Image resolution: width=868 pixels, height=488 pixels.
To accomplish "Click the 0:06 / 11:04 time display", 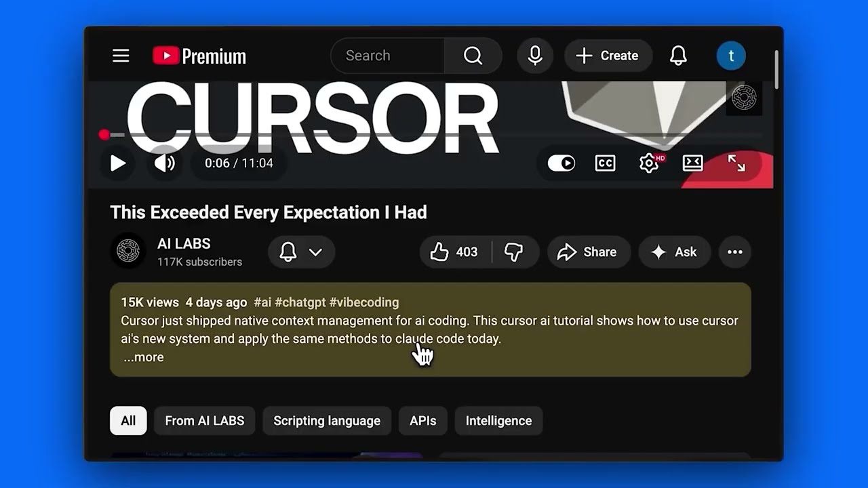I will tap(239, 163).
